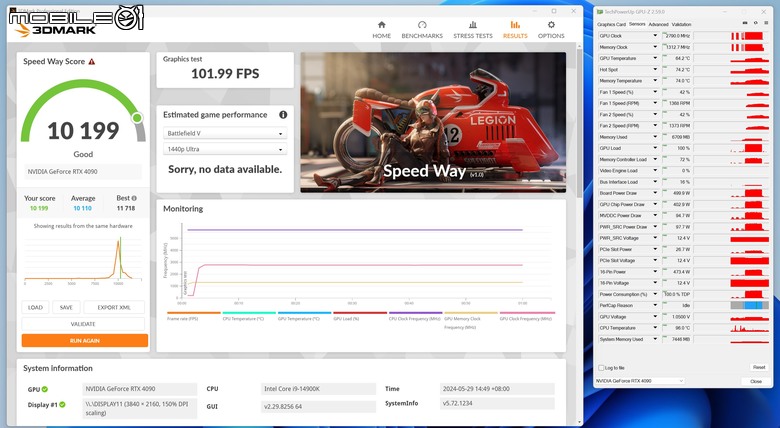
Task: Click the Time 2024-05-29 field
Action: [497, 389]
